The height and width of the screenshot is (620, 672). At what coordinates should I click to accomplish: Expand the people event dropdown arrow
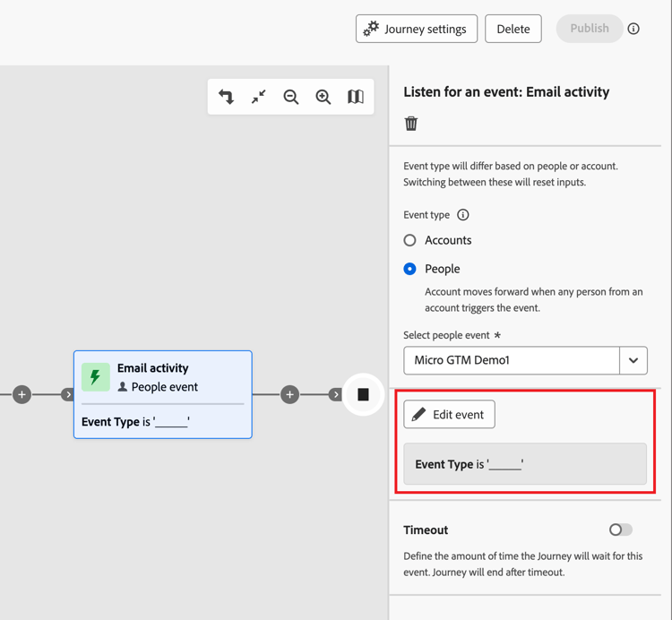[633, 360]
